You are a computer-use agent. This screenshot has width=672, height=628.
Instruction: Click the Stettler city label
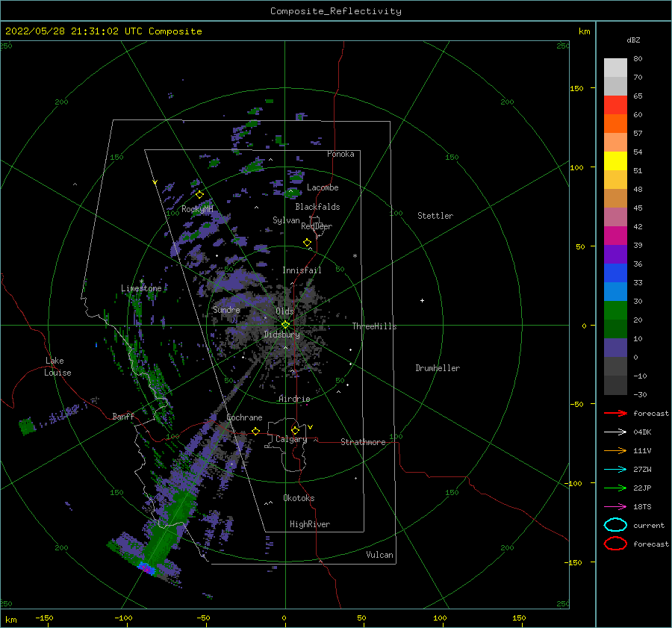tap(435, 216)
